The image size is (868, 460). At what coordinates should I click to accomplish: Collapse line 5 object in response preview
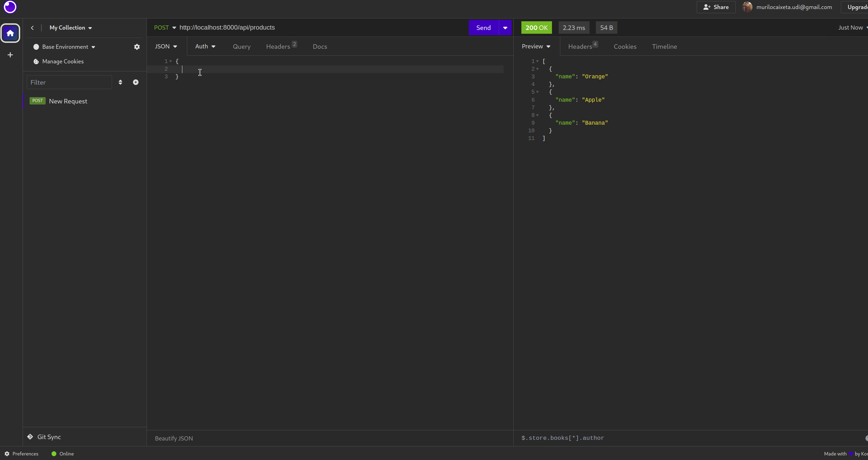click(x=537, y=92)
